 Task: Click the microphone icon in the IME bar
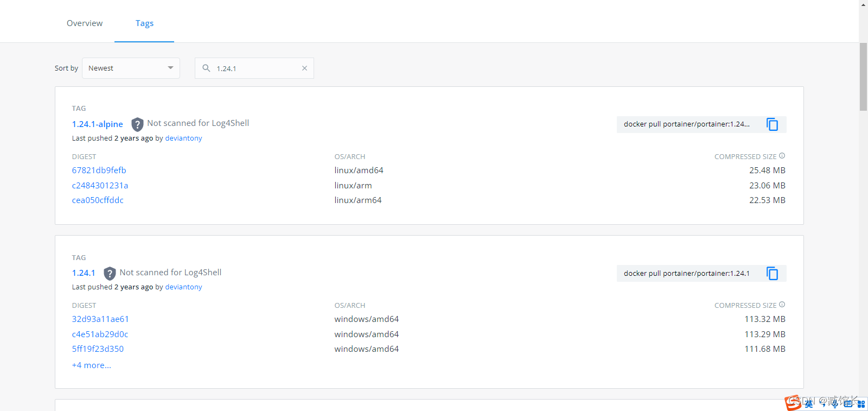(834, 404)
